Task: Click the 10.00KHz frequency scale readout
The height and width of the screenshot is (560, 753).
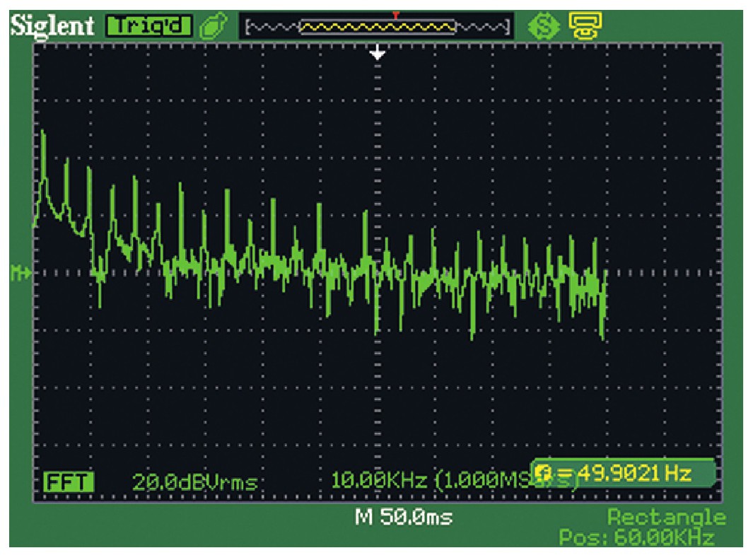Action: pos(378,482)
